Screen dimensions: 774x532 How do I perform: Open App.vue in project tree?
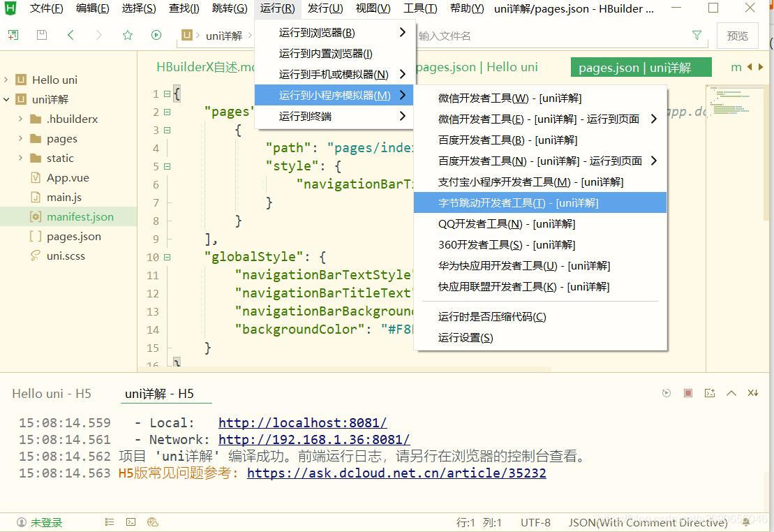[68, 177]
